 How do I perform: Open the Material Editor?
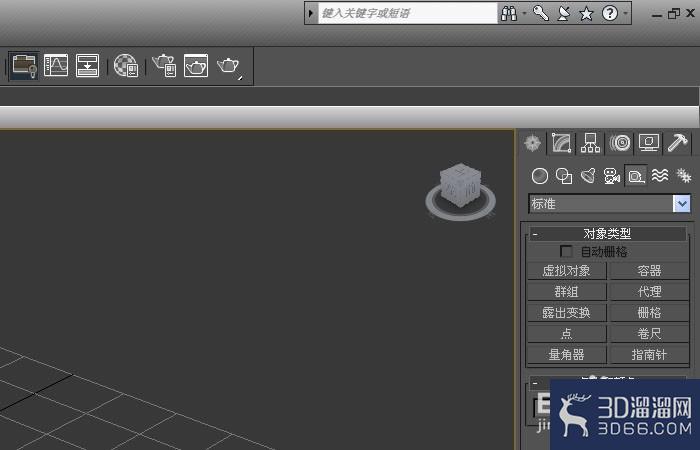coord(126,66)
